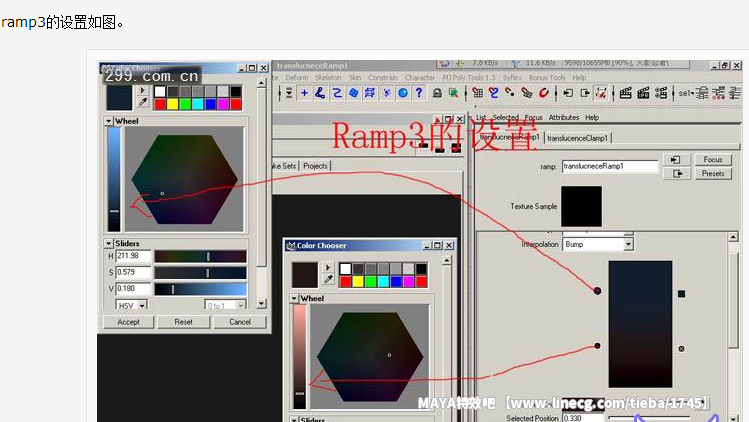Screen dimensions: 749x422
Task: Select the upper circular ramp color handle
Action: click(597, 291)
